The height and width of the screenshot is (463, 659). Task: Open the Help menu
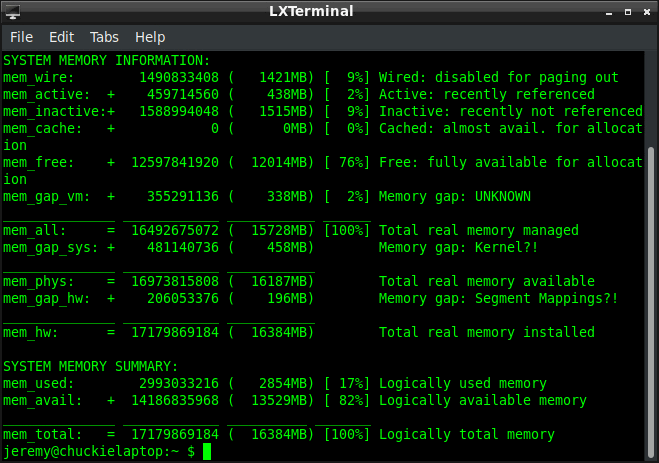click(x=150, y=38)
